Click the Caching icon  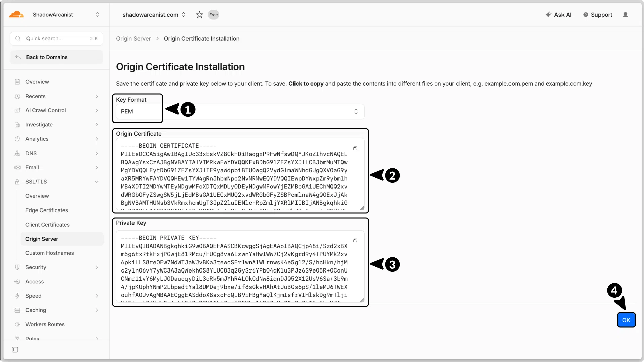coord(17,310)
